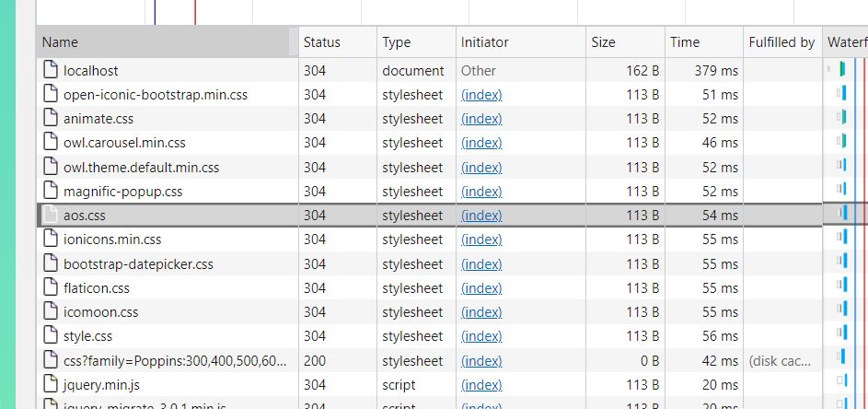The image size is (868, 409).
Task: Click the 200 status of css?family=Poppins
Action: click(x=315, y=361)
